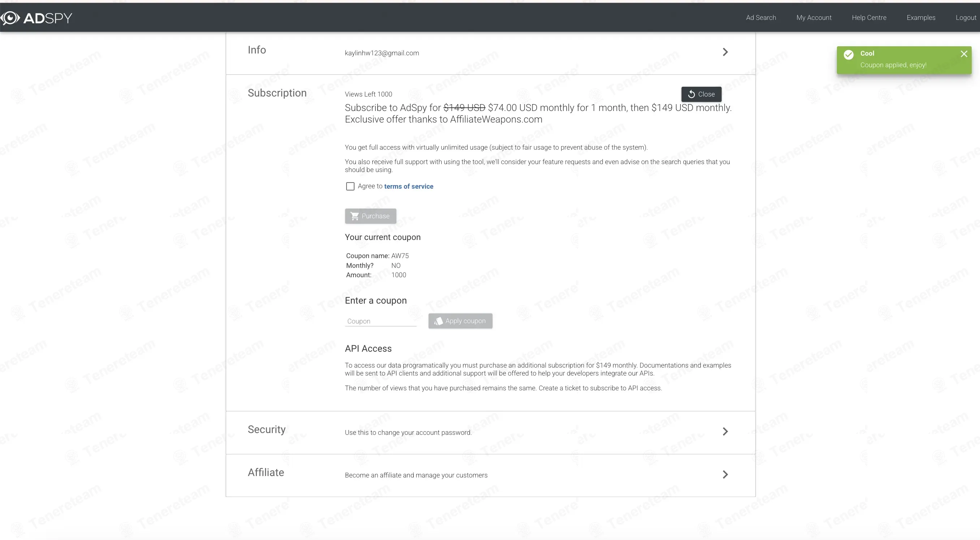Click the AdSpy eye logo
The height and width of the screenshot is (540, 980).
10,17
